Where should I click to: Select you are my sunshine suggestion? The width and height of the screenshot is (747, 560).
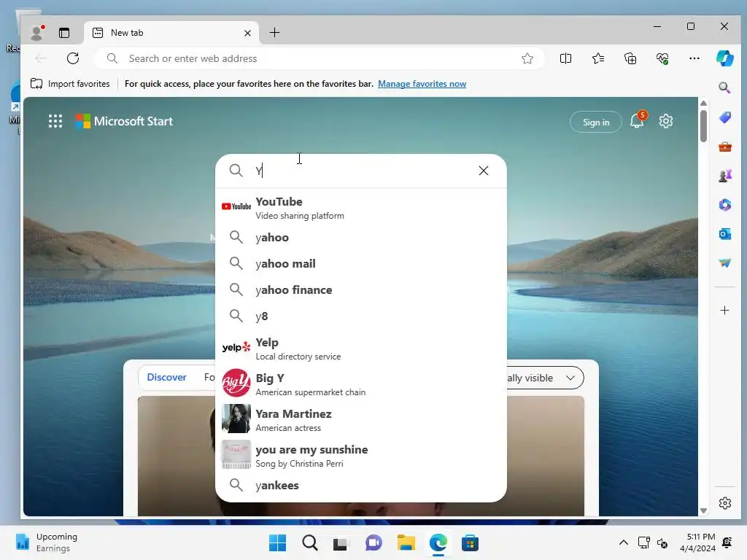(x=360, y=456)
